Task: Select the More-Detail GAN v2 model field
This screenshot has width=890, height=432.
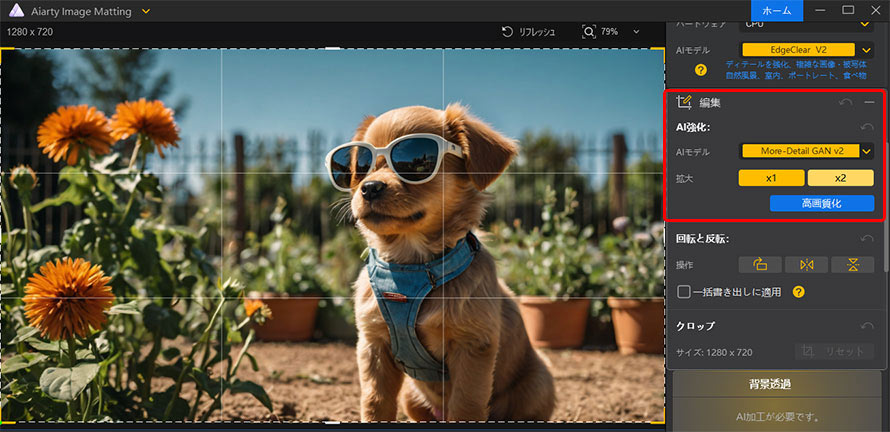Action: tap(801, 151)
